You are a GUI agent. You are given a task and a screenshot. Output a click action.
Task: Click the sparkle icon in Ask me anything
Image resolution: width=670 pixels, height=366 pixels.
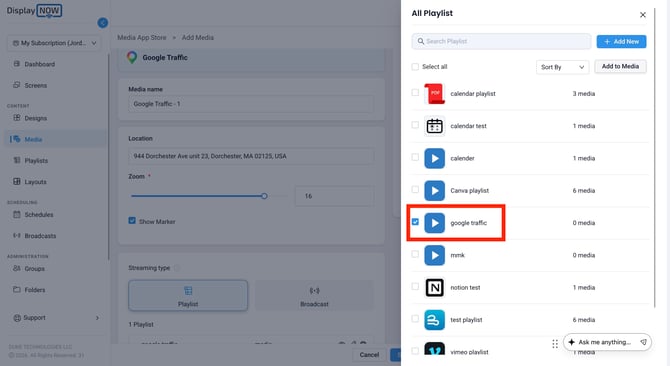[572, 342]
